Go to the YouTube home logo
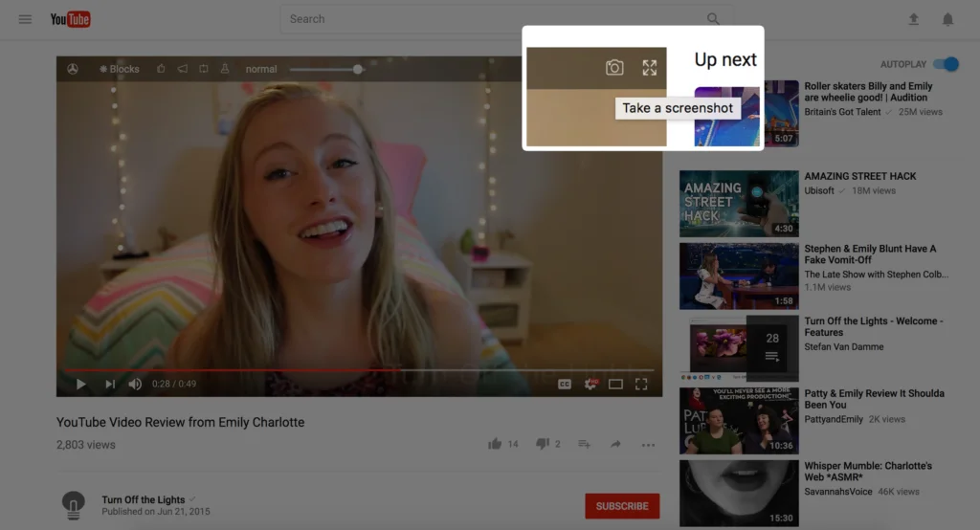The image size is (980, 530). [70, 19]
